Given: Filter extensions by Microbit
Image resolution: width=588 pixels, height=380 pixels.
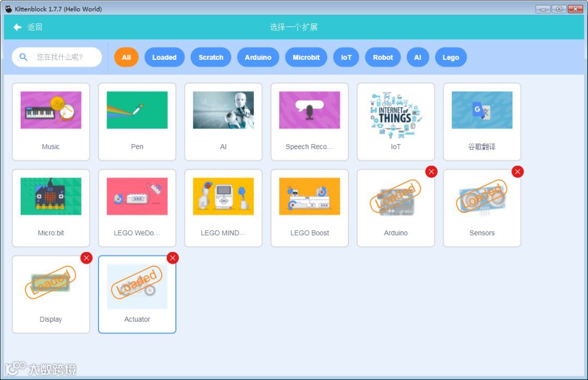Looking at the screenshot, I should (x=306, y=57).
